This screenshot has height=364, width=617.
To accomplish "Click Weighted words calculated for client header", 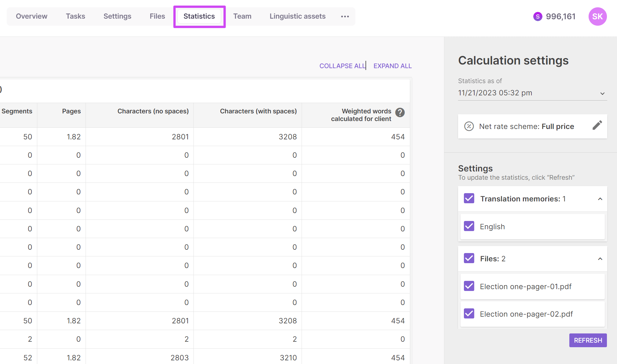I will [x=361, y=115].
